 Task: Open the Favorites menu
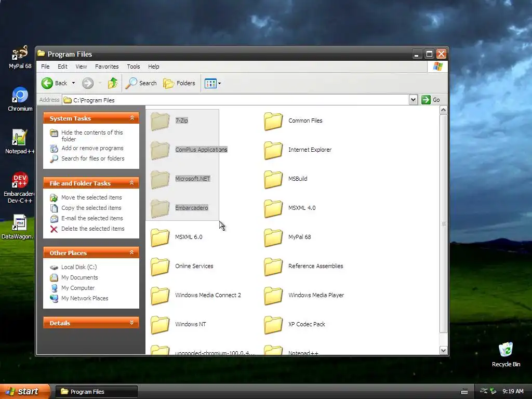pos(107,66)
